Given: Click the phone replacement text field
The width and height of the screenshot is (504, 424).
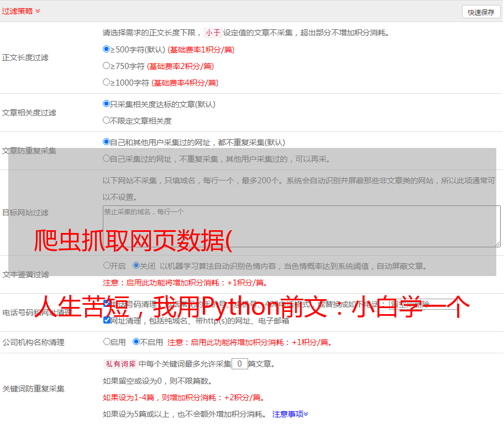Looking at the screenshot, I should coord(423,304).
